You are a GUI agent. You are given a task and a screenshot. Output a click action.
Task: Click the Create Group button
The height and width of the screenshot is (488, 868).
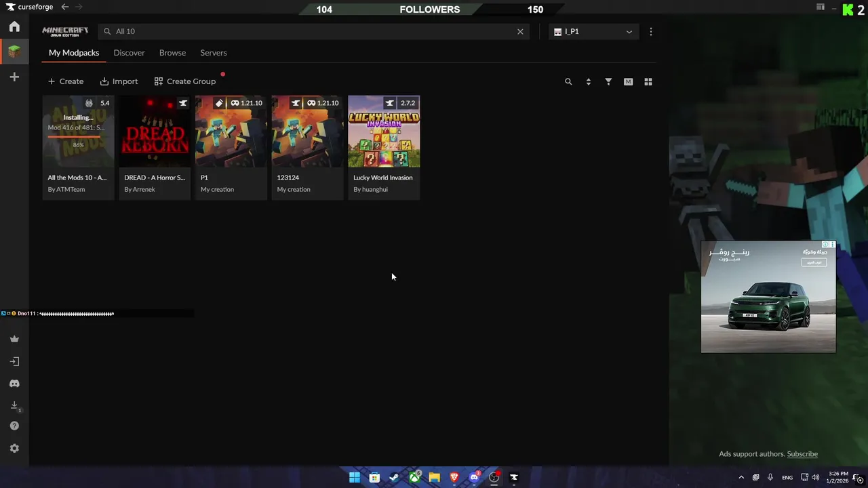click(185, 81)
